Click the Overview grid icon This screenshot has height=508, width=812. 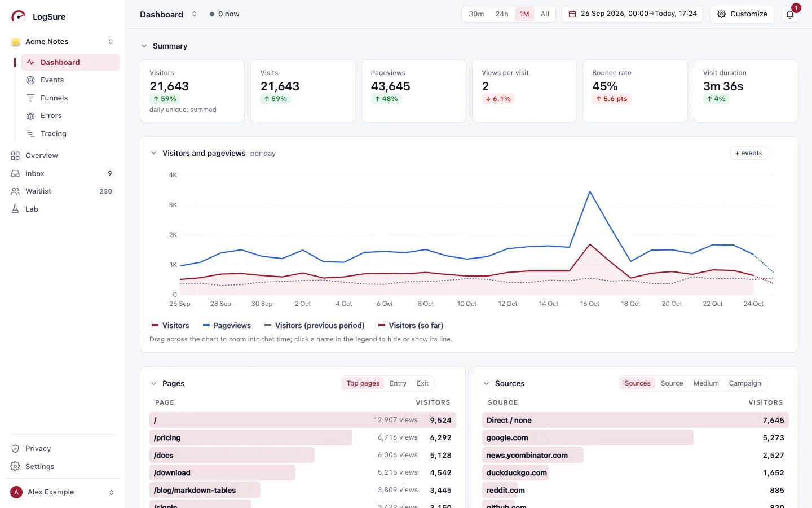tap(15, 156)
